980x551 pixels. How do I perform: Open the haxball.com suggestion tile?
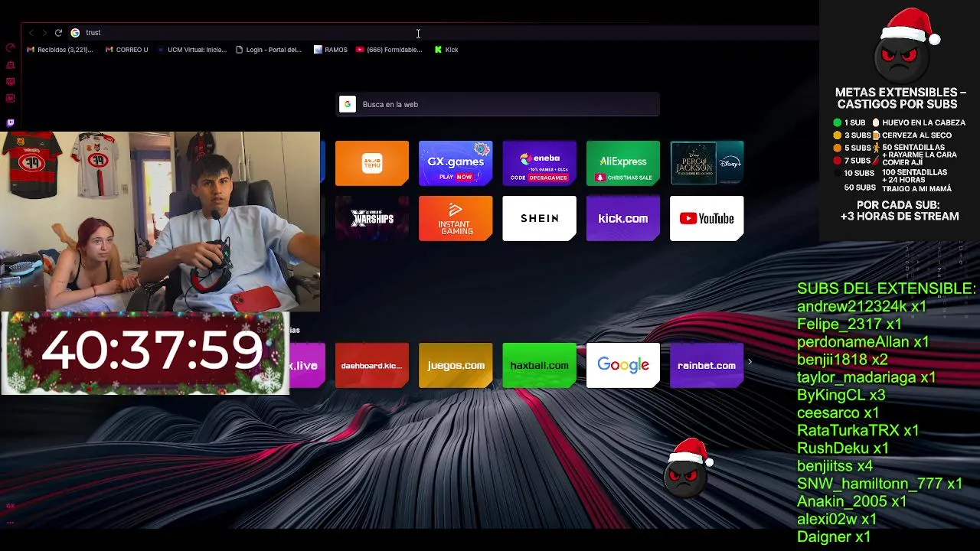(539, 366)
